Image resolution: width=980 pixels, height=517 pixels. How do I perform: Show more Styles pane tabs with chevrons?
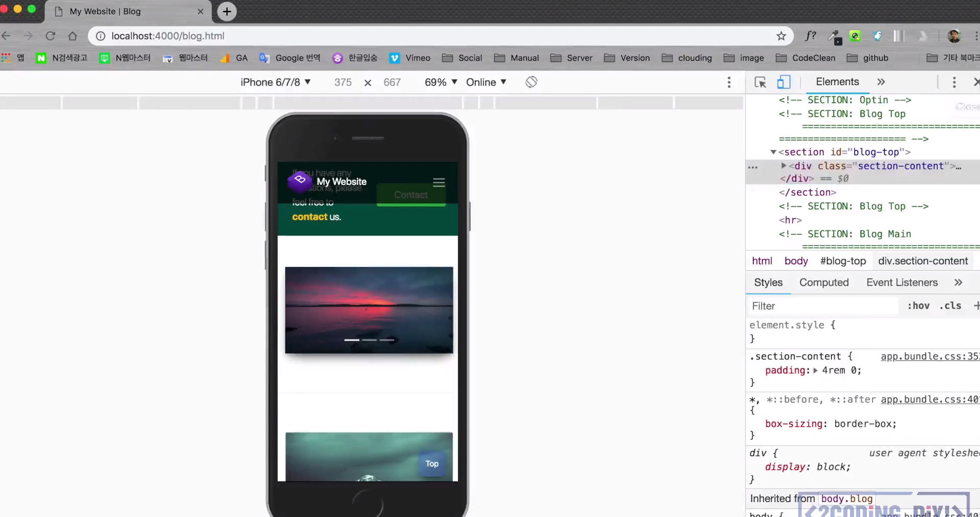[x=958, y=282]
